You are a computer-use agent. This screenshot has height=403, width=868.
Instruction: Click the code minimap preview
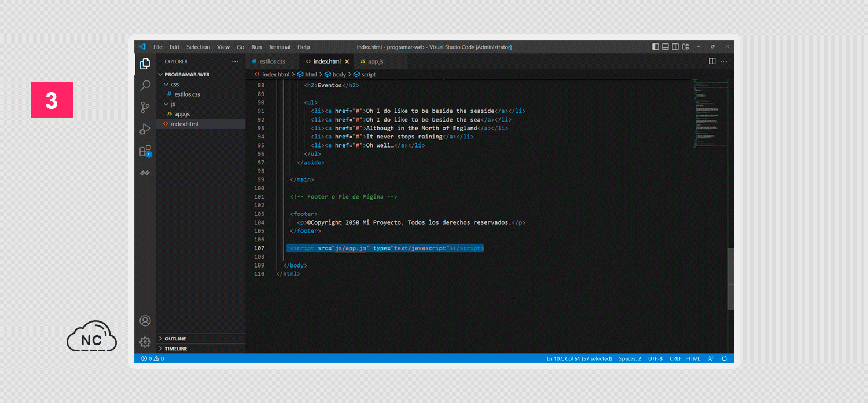click(710, 113)
